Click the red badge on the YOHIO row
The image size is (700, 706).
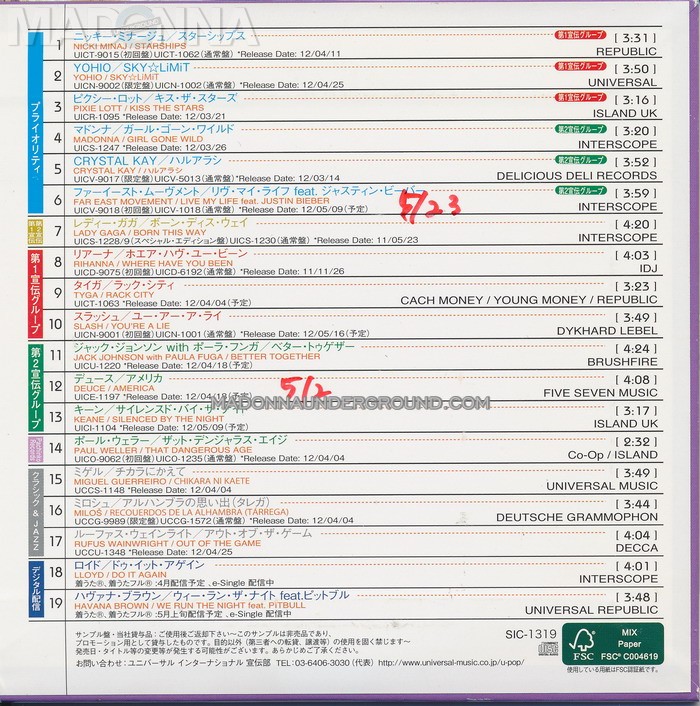[577, 67]
